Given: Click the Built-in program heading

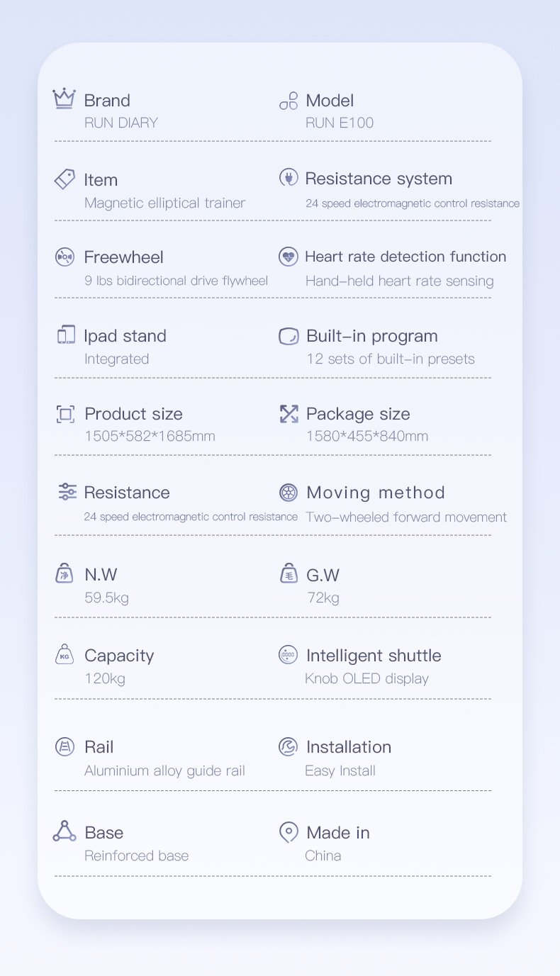Looking at the screenshot, I should pos(371,336).
